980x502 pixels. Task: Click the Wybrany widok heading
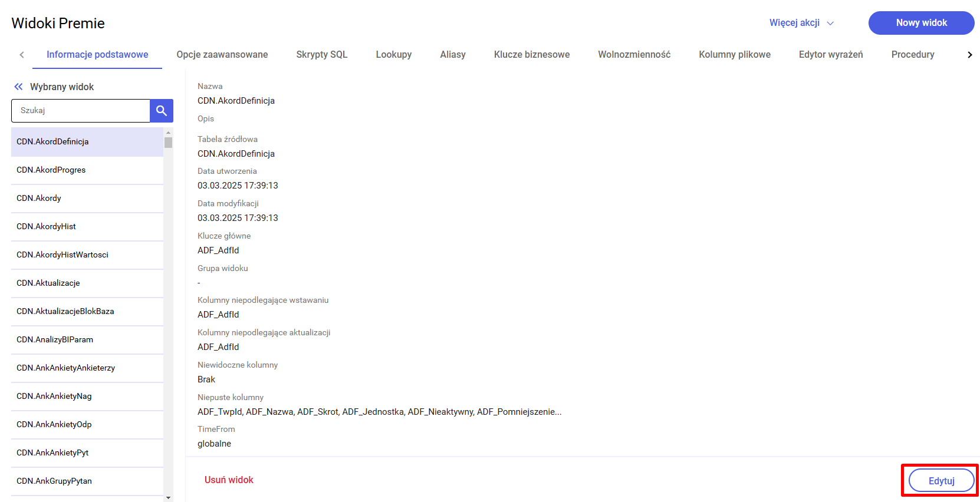tap(62, 87)
